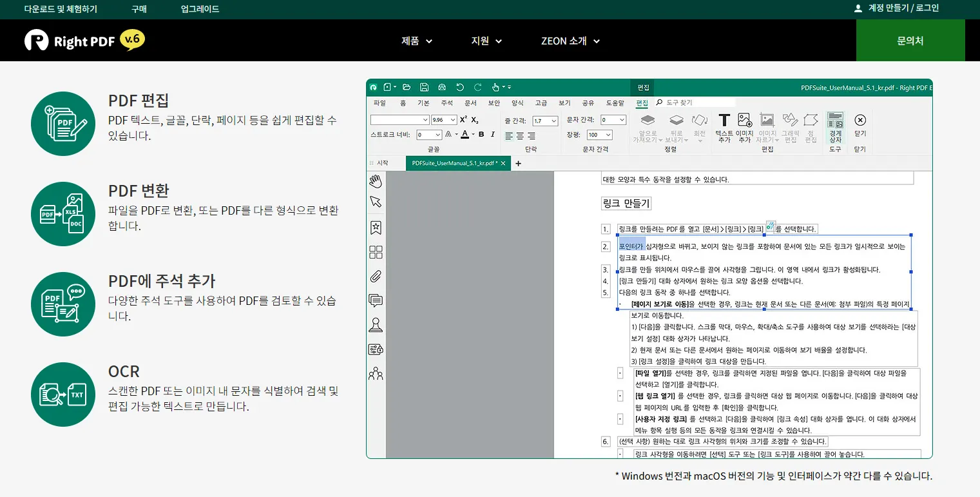Open the new document icon in app toolbar
The width and height of the screenshot is (980, 497).
389,87
